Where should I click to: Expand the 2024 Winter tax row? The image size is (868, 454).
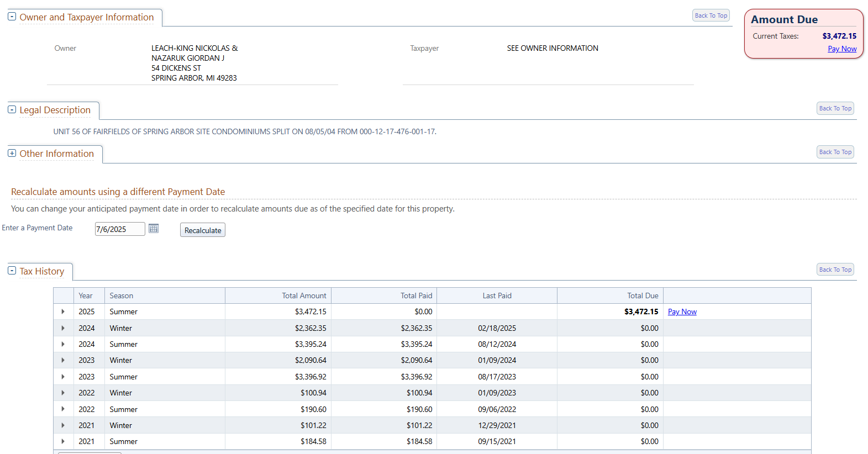(x=63, y=328)
